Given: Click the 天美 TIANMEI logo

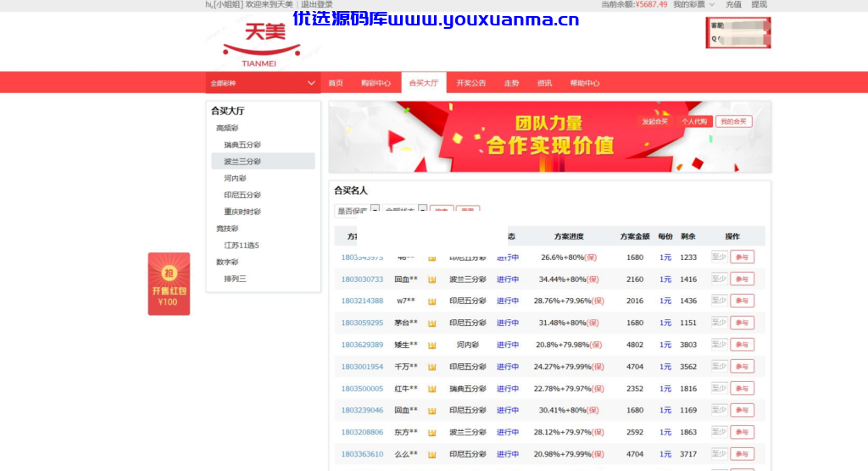Looking at the screenshot, I should tap(261, 46).
